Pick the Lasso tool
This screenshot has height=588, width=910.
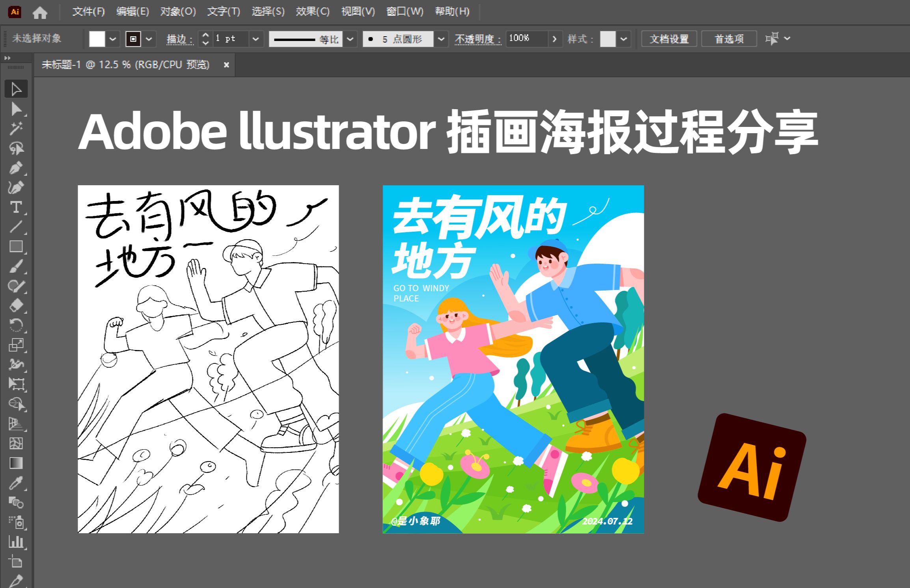tap(16, 148)
